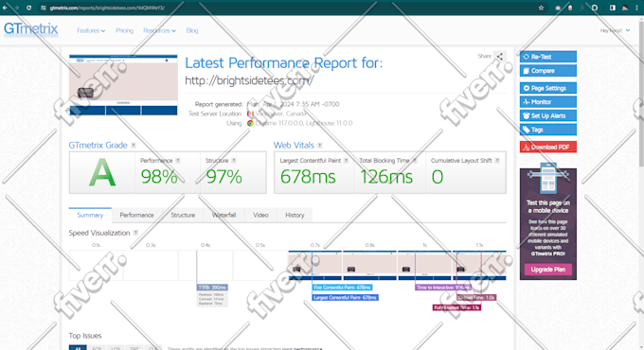Open the Blog link

pyautogui.click(x=192, y=30)
